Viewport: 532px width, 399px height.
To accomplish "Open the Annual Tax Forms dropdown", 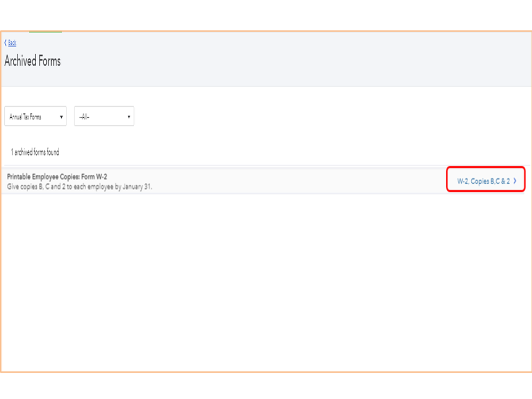I will [x=35, y=116].
